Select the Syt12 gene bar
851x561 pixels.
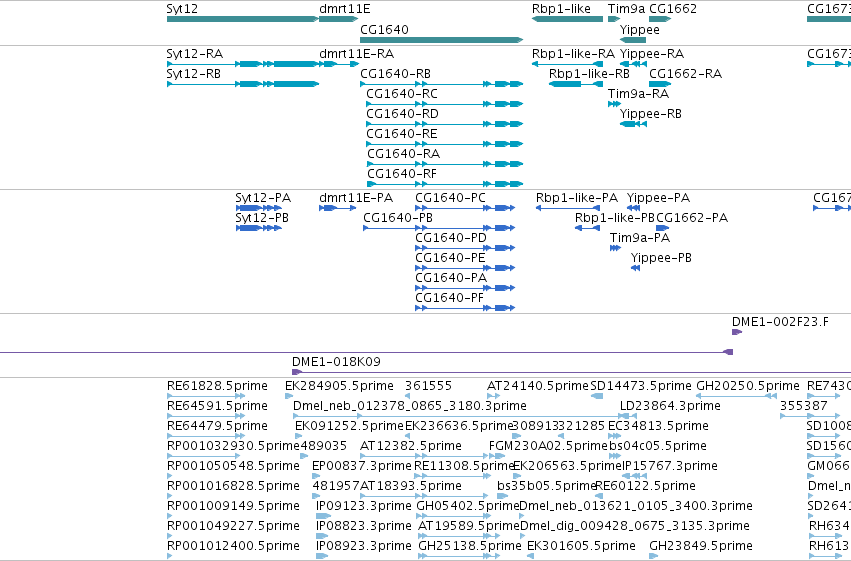pyautogui.click(x=243, y=19)
